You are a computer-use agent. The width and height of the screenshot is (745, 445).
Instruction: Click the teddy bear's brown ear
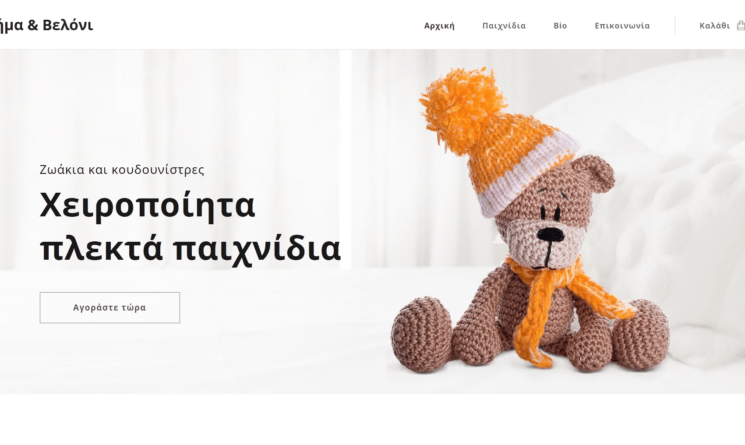coord(594,172)
